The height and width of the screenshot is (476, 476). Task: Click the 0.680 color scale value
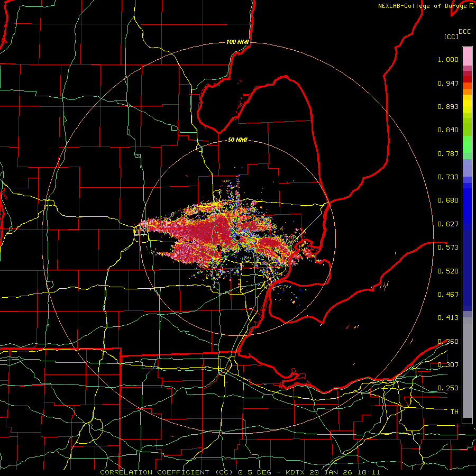448,200
